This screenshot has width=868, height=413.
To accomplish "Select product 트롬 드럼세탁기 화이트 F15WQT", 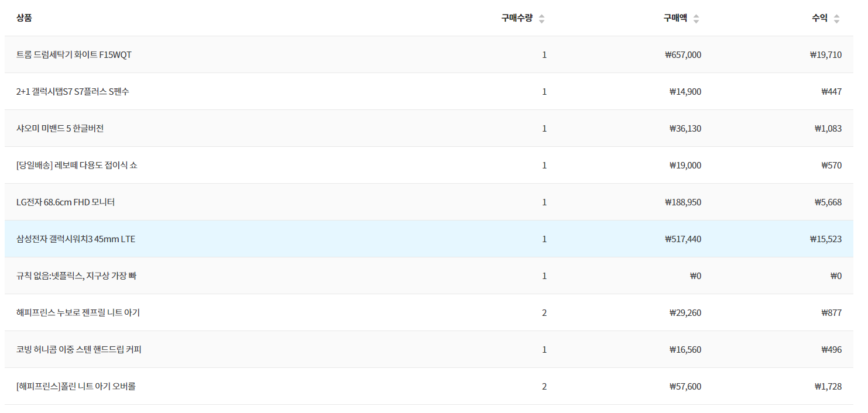I will pyautogui.click(x=74, y=55).
